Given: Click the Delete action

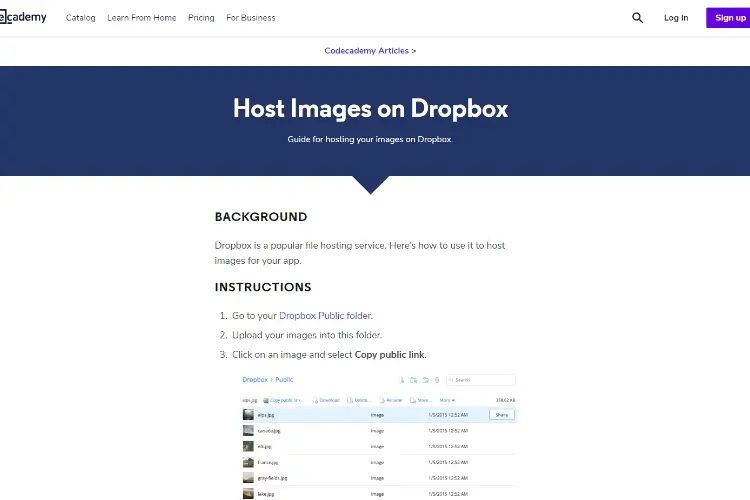Looking at the screenshot, I should pyautogui.click(x=359, y=400).
